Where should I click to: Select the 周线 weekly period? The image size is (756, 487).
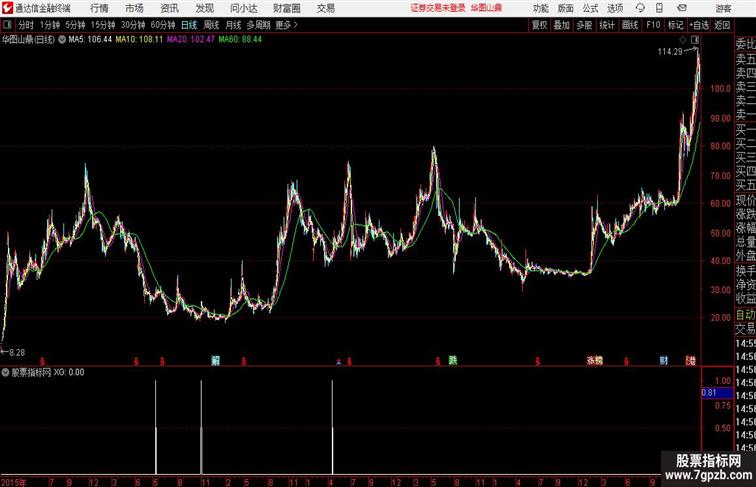pyautogui.click(x=211, y=25)
